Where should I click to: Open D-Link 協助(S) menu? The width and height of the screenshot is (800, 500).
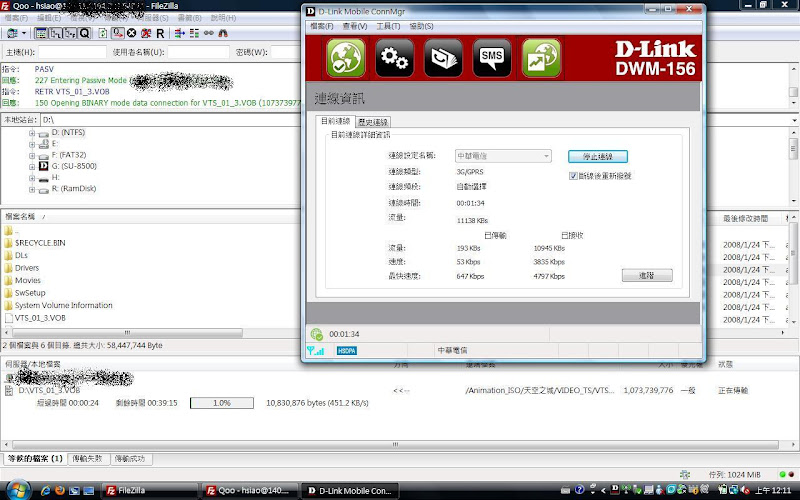tap(421, 26)
